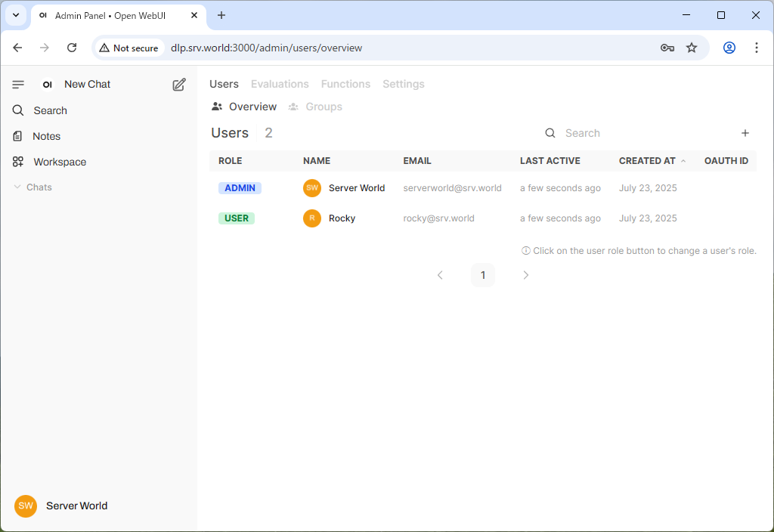Go to next page with right chevron
774x532 pixels.
tap(526, 275)
